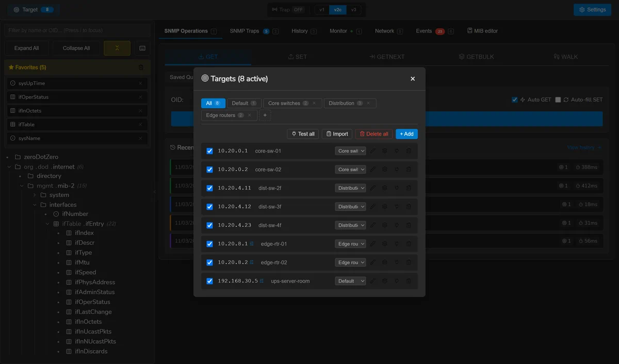Test connection plug icon for core-sw-02
This screenshot has width=619, height=364.
click(397, 170)
